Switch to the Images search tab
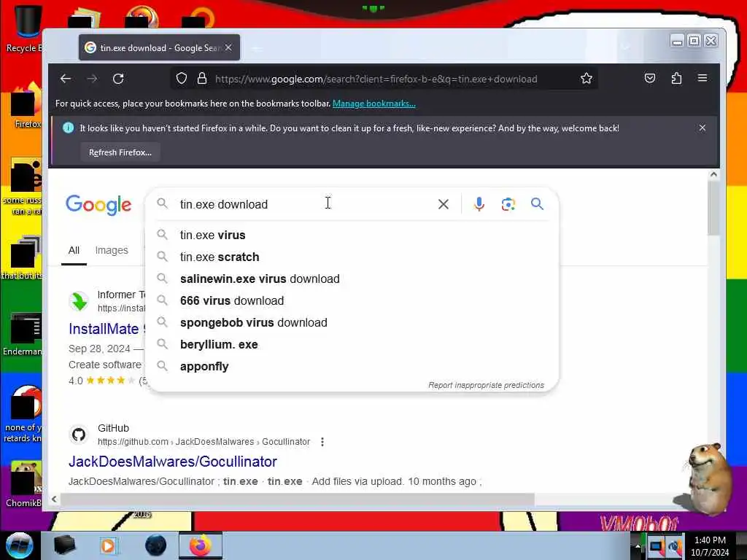Screen dimensions: 747x560 coord(112,250)
